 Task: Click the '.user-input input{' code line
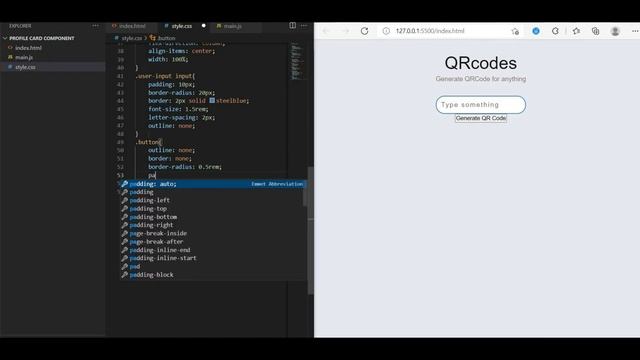pos(165,76)
